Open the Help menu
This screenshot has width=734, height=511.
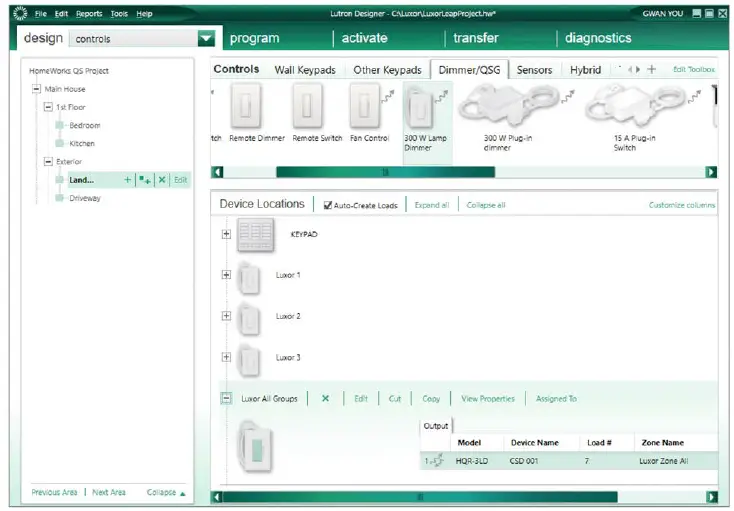point(144,14)
